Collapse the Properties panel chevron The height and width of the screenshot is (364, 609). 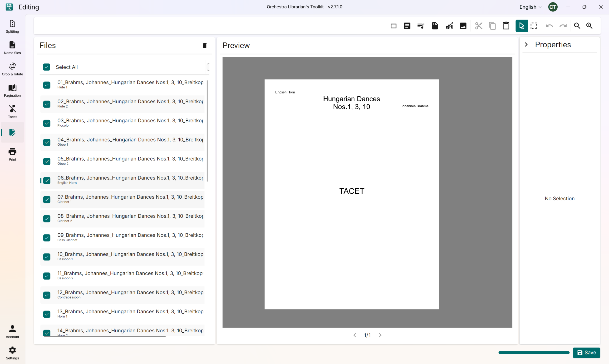point(526,45)
